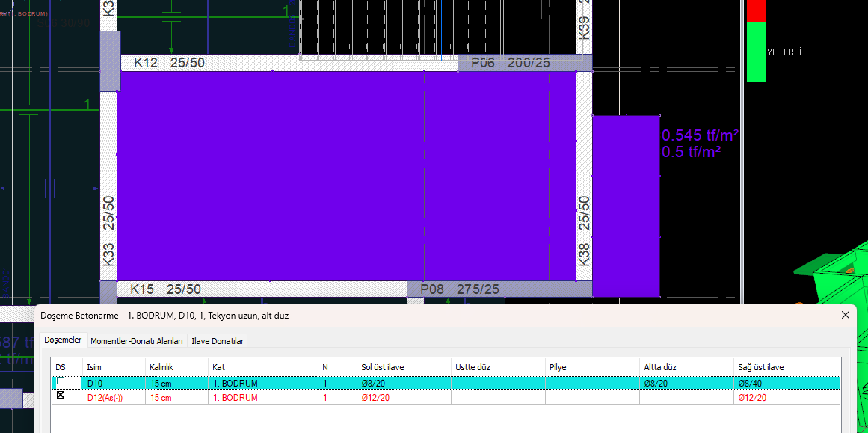The image size is (868, 433).
Task: Select beam K15 25/50 in the plan
Action: point(167,289)
